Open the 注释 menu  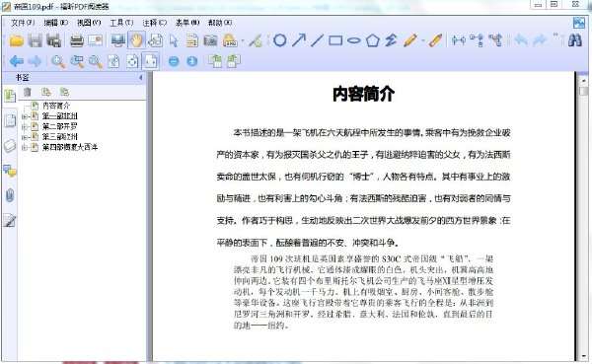155,23
